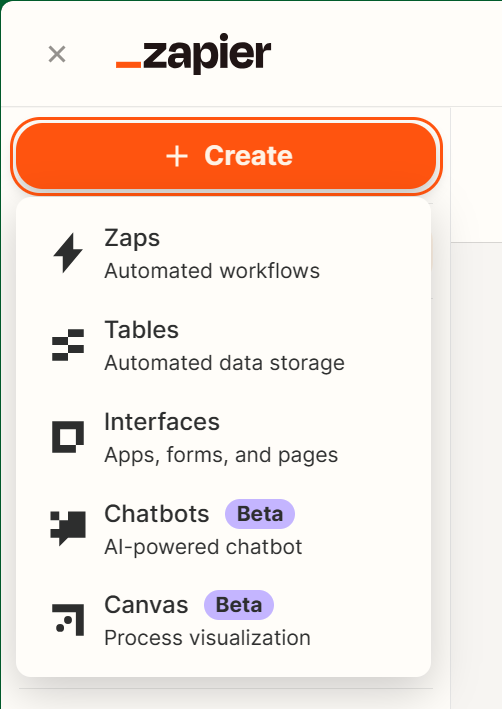Click "AI-powered chatbot" description text
This screenshot has width=502, height=709.
(x=203, y=547)
